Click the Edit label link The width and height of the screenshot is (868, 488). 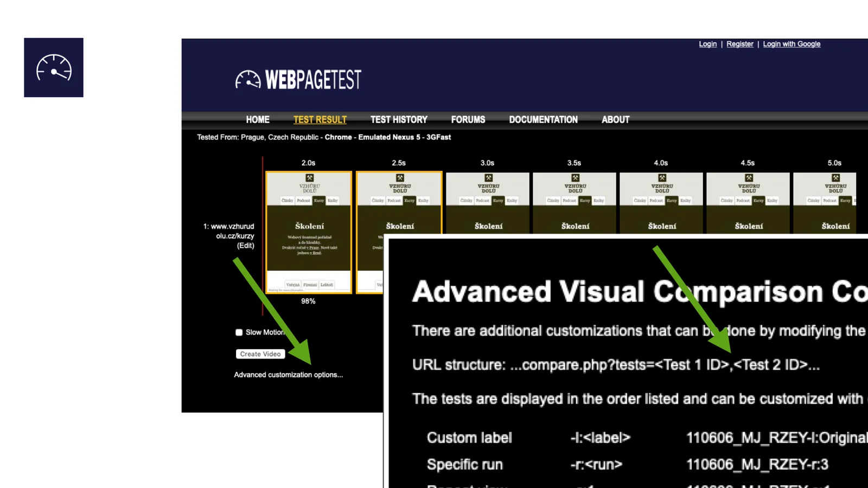(x=245, y=246)
